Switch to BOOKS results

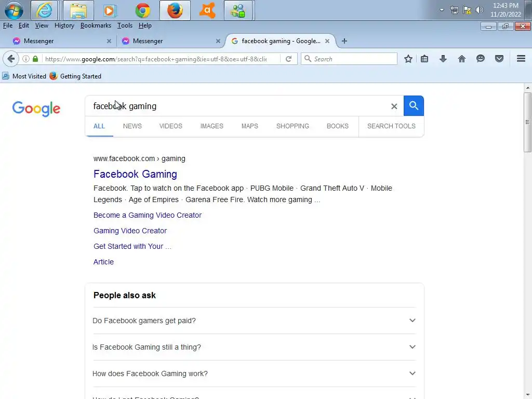pos(338,126)
